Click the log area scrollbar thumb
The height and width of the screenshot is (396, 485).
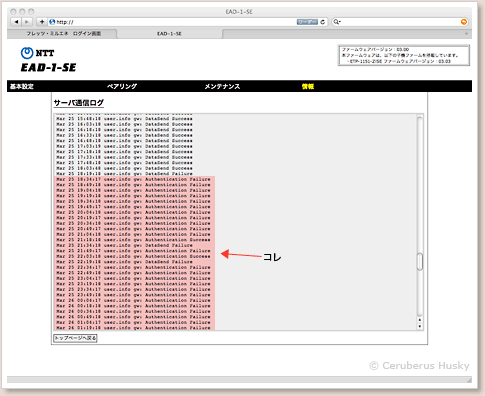tap(420, 262)
